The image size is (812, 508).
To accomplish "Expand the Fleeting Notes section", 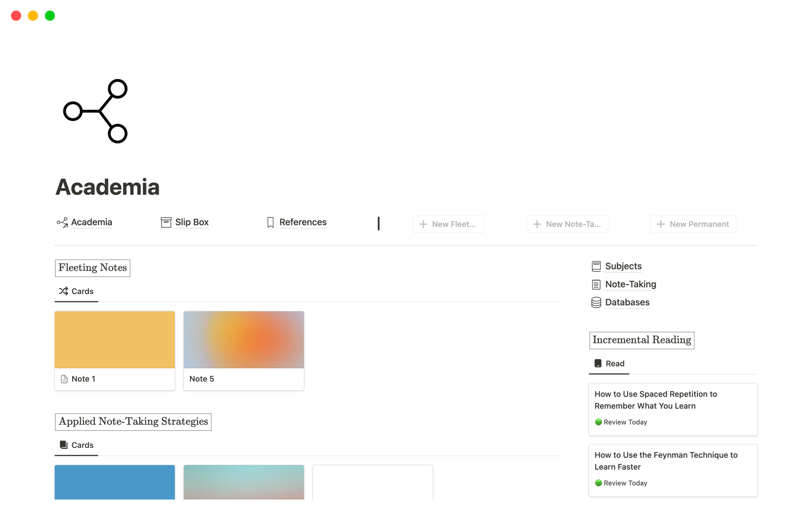I will click(x=92, y=268).
